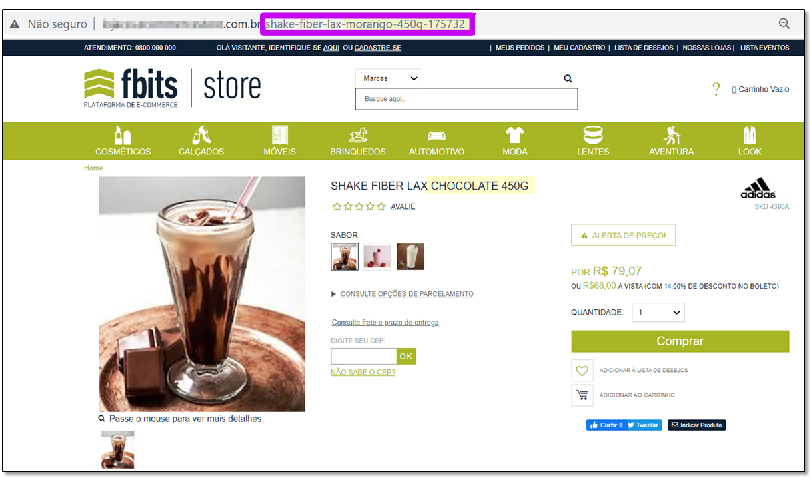Select the chocolate flavor swatch
The height and width of the screenshot is (480, 812).
coord(344,257)
